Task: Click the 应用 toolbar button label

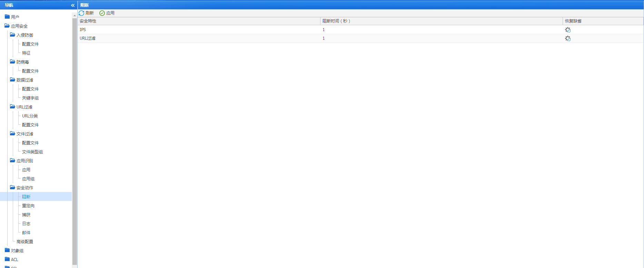Action: (110, 13)
